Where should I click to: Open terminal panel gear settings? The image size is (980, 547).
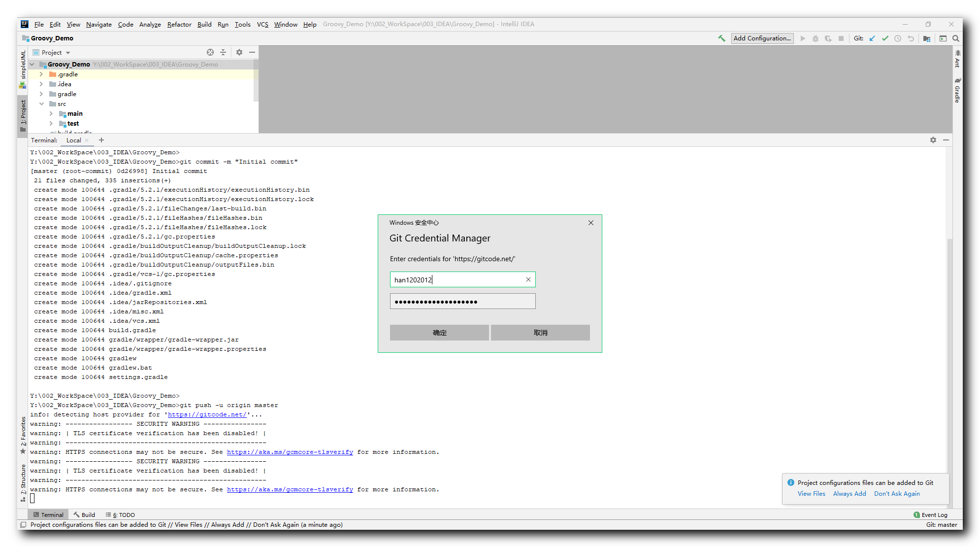(933, 140)
